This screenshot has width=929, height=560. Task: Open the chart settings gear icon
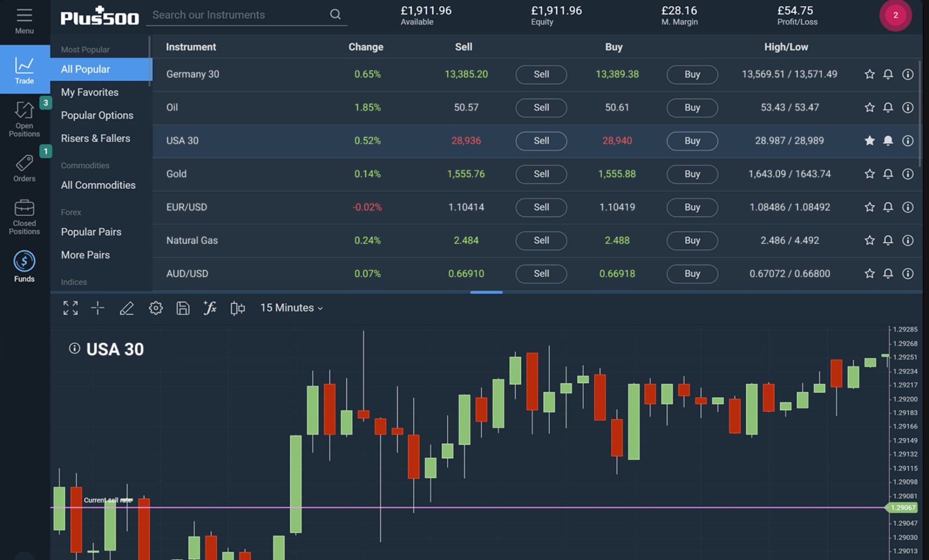(156, 308)
